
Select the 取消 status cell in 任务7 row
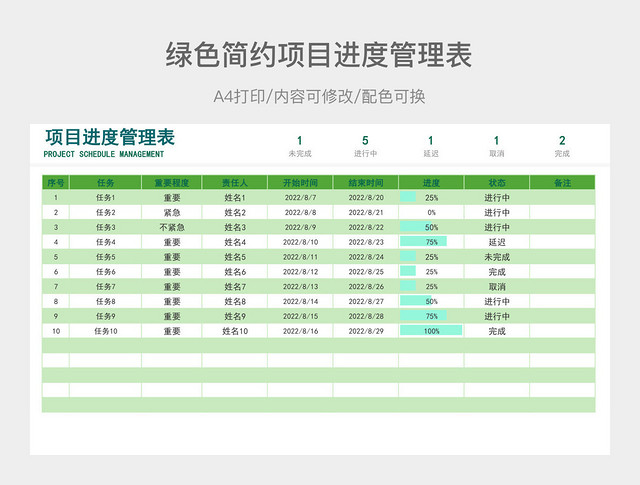click(497, 287)
